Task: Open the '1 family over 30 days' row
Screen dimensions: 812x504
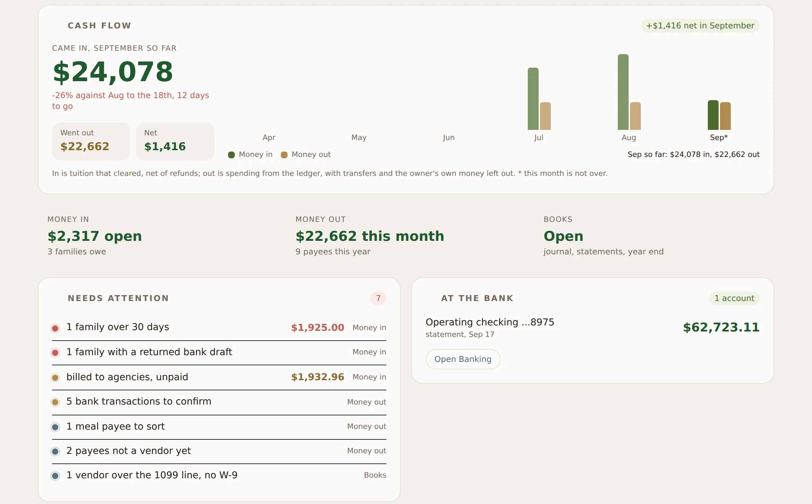Action: (219, 327)
